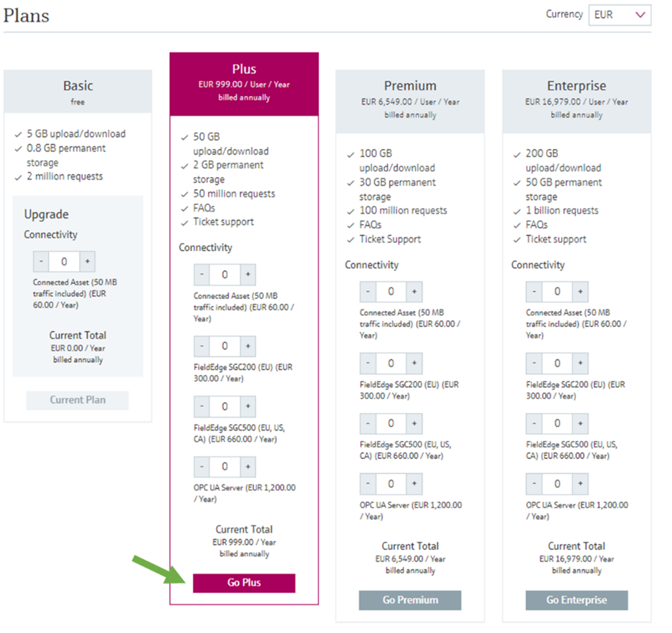
Task: Click the Go Enterprise button
Action: [577, 600]
